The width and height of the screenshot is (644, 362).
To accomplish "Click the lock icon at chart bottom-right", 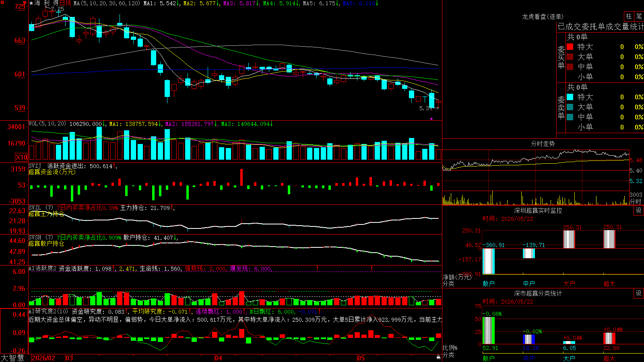I will click(438, 357).
